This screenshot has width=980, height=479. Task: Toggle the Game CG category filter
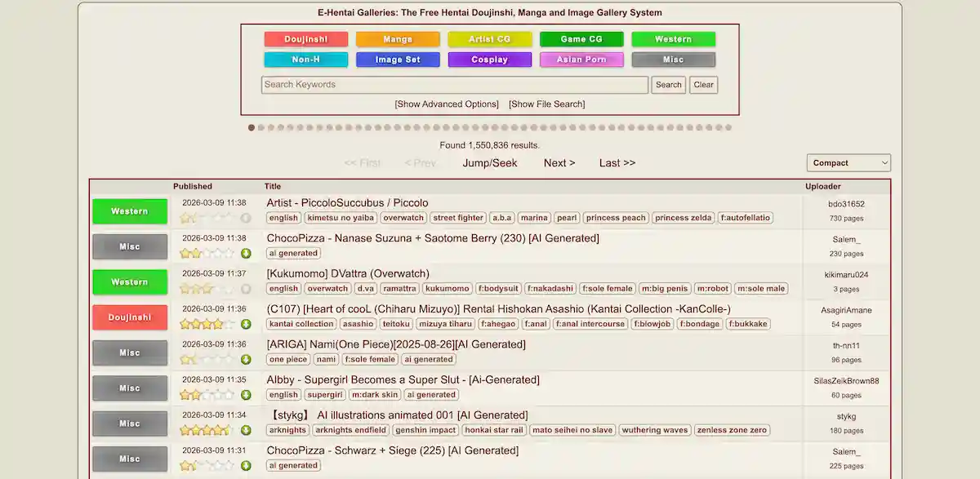point(581,39)
